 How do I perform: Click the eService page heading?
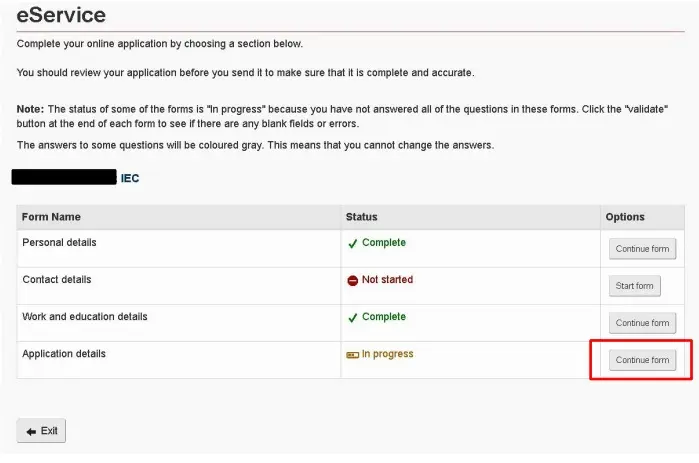click(61, 15)
